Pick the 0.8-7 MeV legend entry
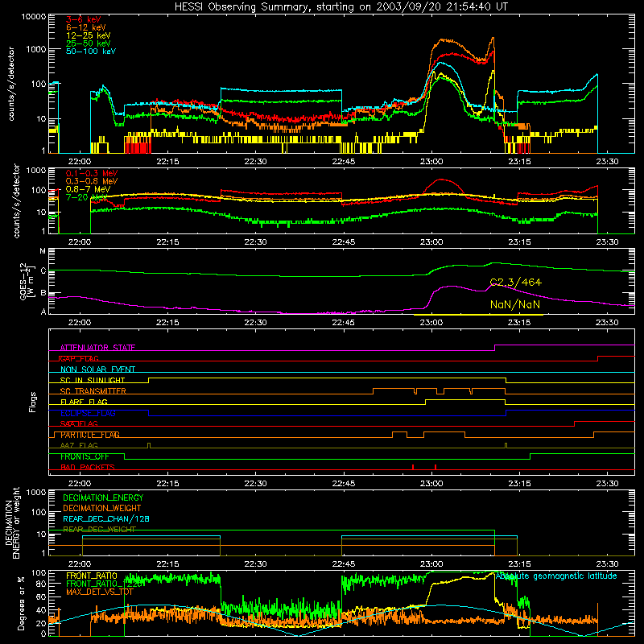Viewport: 644px width, 644px height. pos(89,189)
